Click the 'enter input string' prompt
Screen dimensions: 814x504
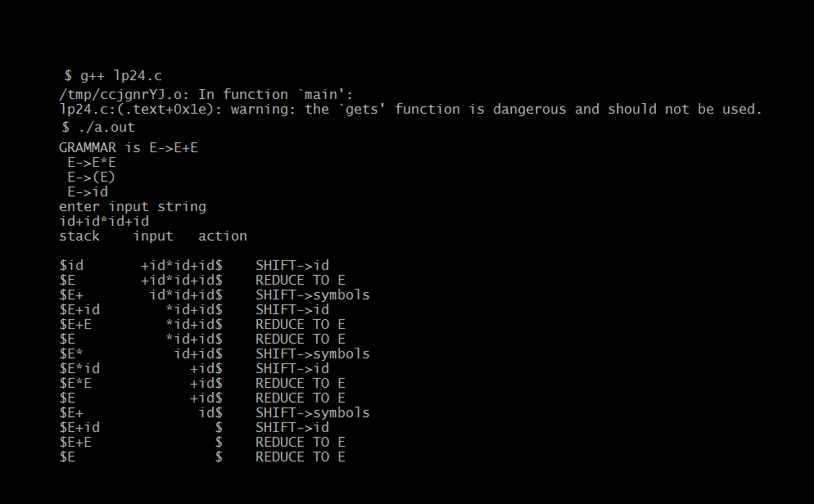[x=133, y=207]
